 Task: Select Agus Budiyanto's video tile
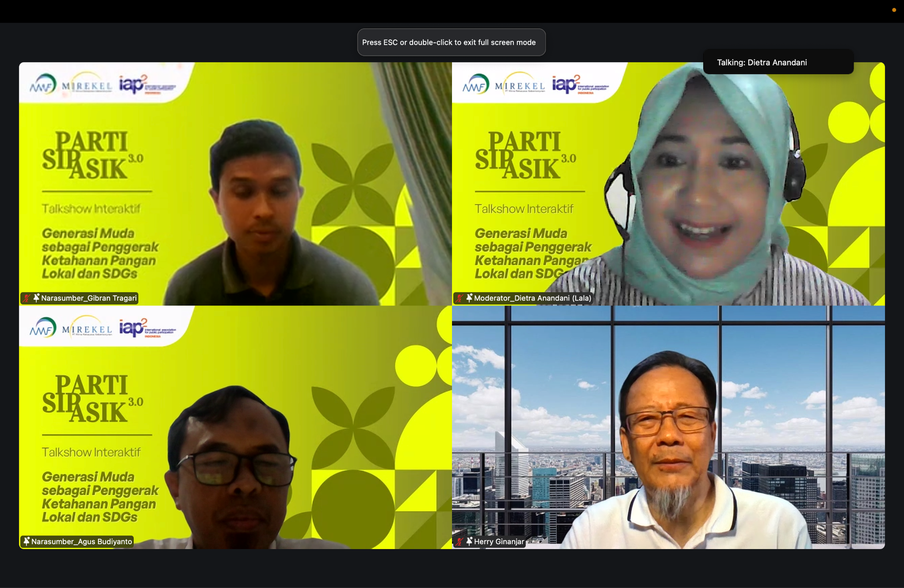[x=235, y=427]
